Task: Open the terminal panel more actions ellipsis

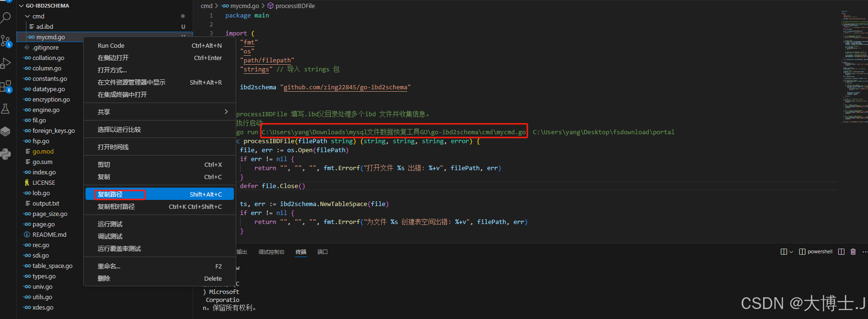Action: tap(865, 251)
